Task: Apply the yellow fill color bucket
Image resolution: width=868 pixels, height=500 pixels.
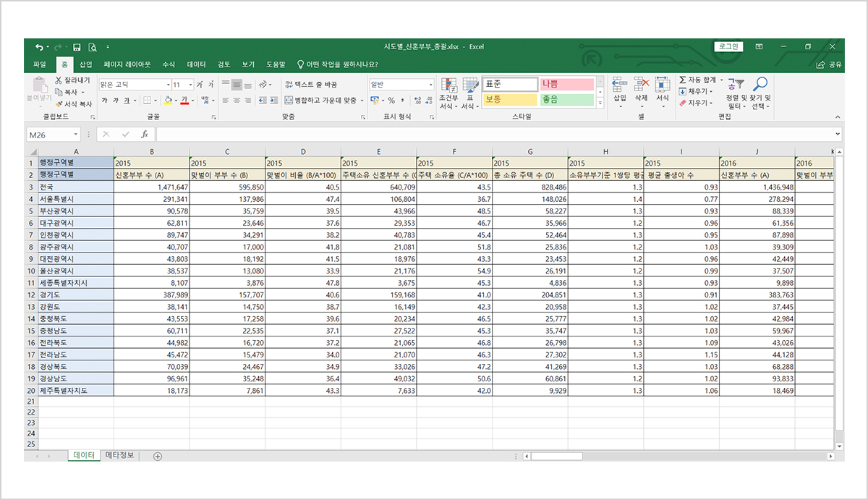Action: pyautogui.click(x=167, y=100)
